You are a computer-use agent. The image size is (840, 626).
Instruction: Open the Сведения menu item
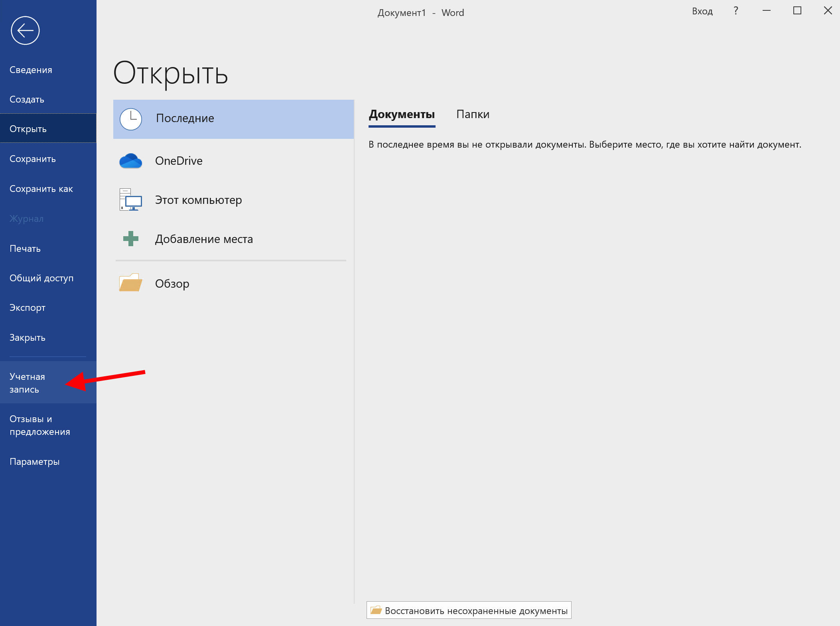click(x=48, y=70)
